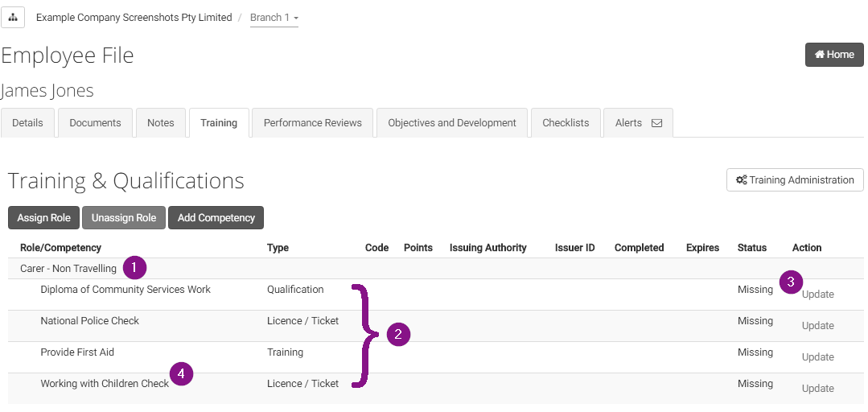The height and width of the screenshot is (412, 868).
Task: Open the Checklists tab
Action: coord(565,123)
